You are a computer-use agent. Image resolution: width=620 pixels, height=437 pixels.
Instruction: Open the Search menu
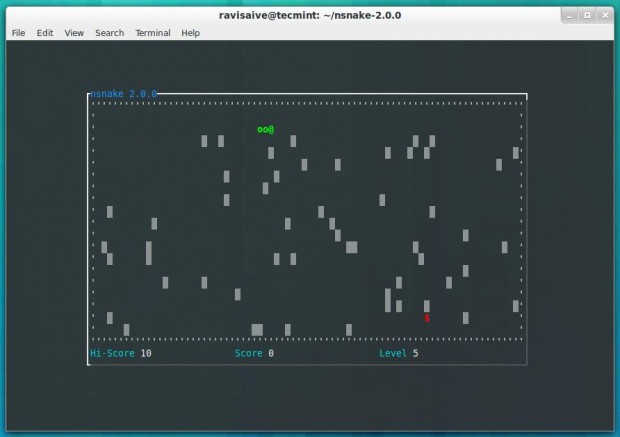point(110,33)
